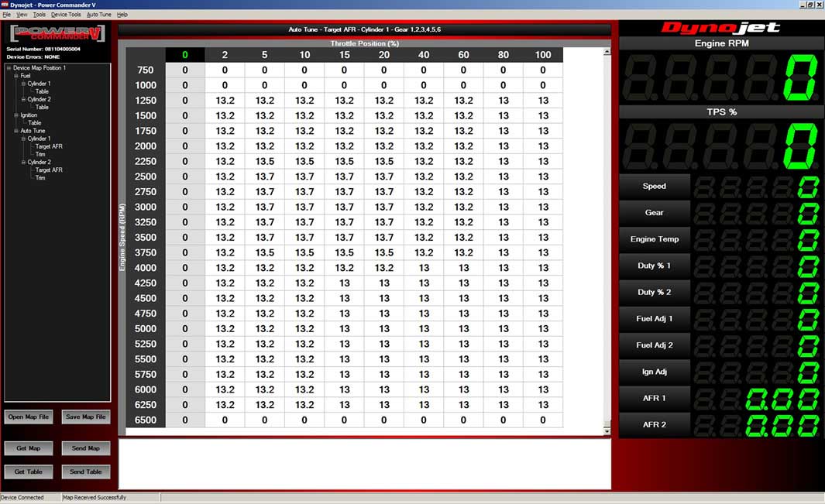The height and width of the screenshot is (504, 825).
Task: Open the Auto Tune menu
Action: (x=99, y=15)
